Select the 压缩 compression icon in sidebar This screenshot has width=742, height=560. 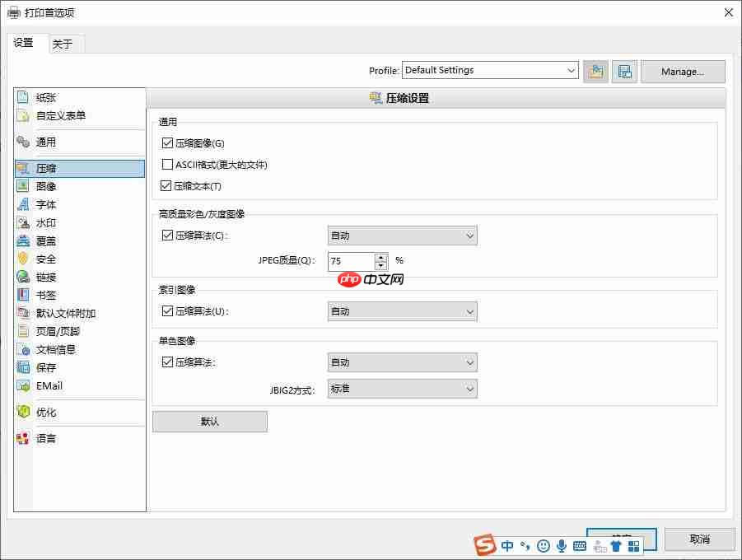tap(23, 168)
